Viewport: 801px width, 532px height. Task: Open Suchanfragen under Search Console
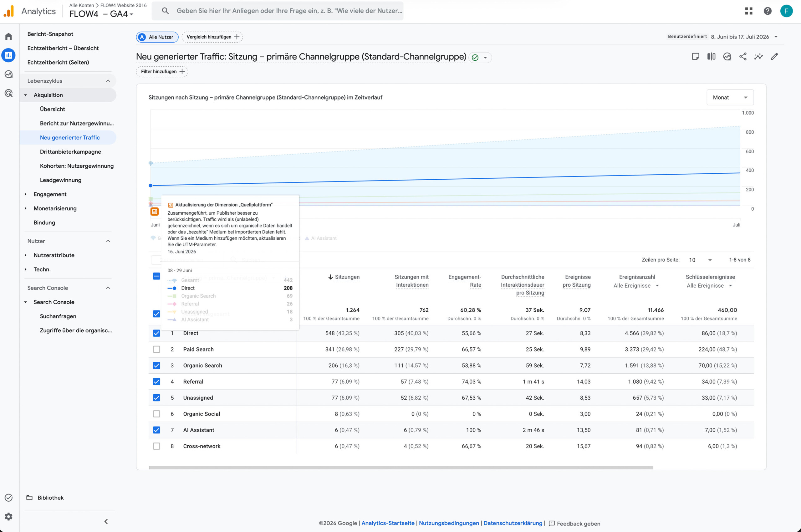pos(58,316)
